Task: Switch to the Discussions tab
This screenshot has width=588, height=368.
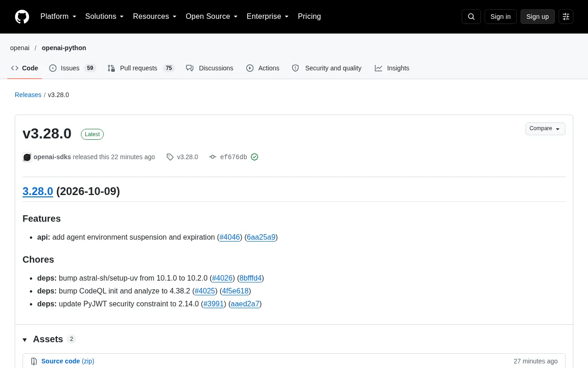Action: pyautogui.click(x=209, y=68)
